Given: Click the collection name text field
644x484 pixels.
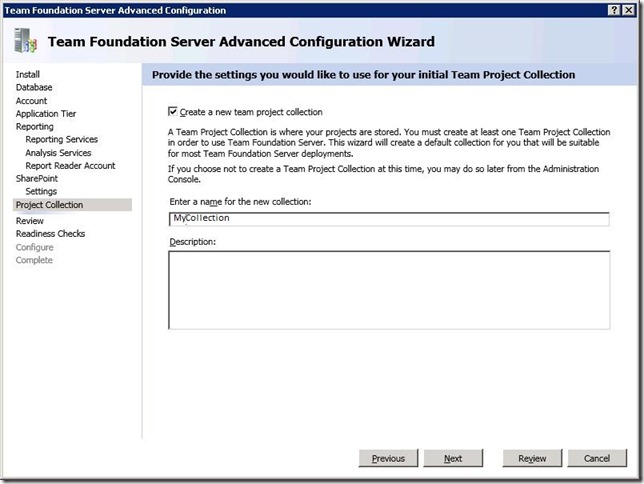Looking at the screenshot, I should click(390, 219).
